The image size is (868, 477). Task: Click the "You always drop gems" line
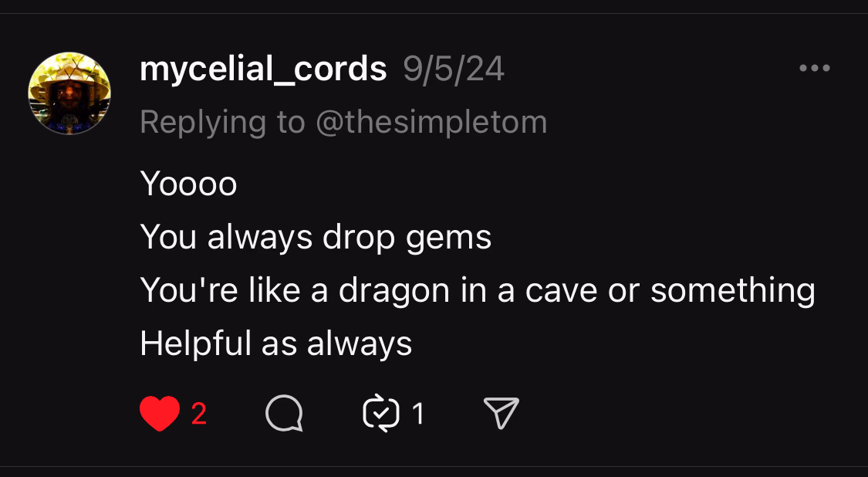[x=316, y=238]
